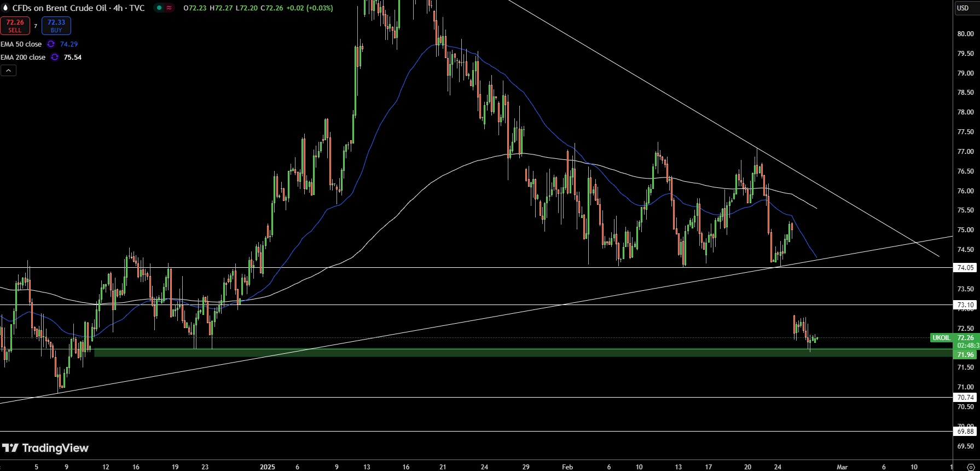Click the 21 date label on the time axis
980x471 pixels.
443,467
